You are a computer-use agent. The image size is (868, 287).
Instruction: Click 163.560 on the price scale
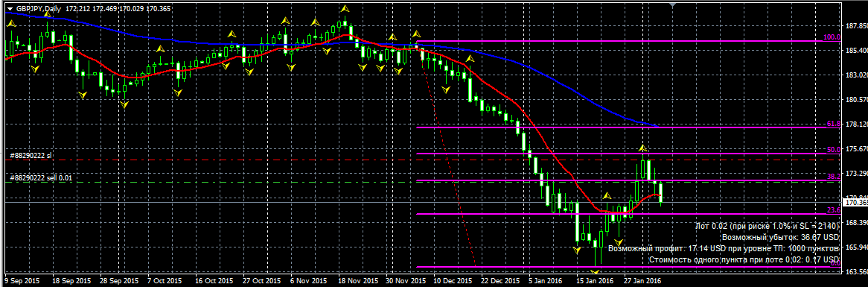[x=856, y=271]
